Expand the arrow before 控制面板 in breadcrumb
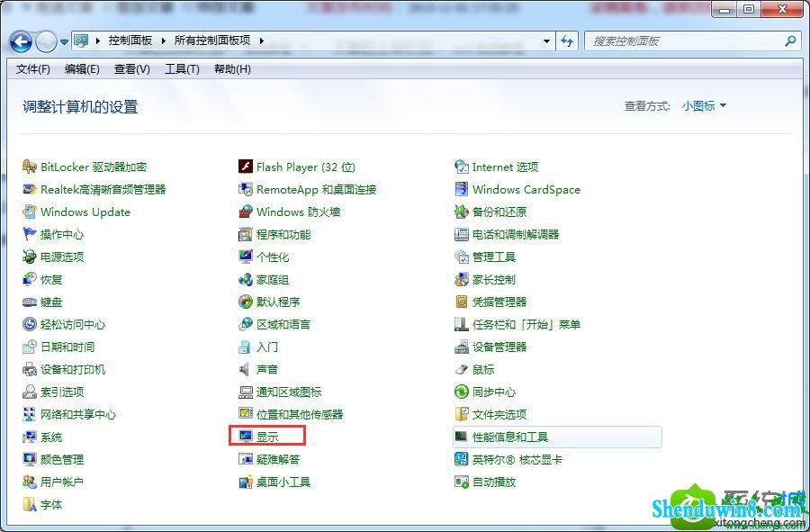This screenshot has width=810, height=532. pos(97,41)
